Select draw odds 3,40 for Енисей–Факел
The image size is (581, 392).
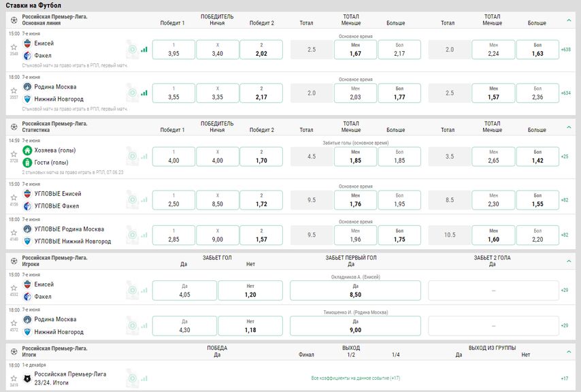coord(218,50)
